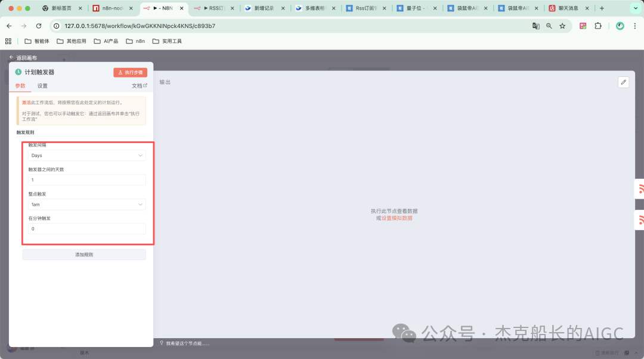Click the 设置模拟数据 link
The width and height of the screenshot is (644, 359).
click(397, 218)
